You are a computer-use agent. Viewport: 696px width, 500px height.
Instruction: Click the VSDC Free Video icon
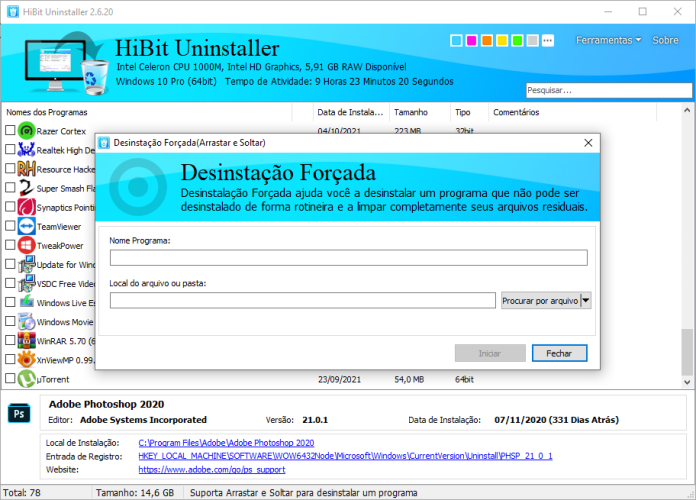27,283
